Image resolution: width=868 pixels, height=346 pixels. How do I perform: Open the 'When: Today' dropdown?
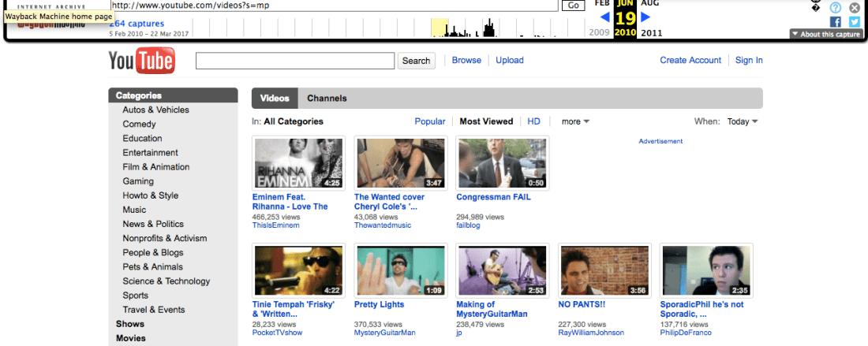(x=742, y=121)
